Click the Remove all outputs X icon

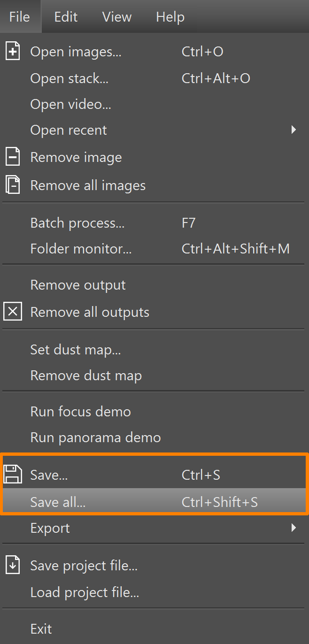click(13, 312)
